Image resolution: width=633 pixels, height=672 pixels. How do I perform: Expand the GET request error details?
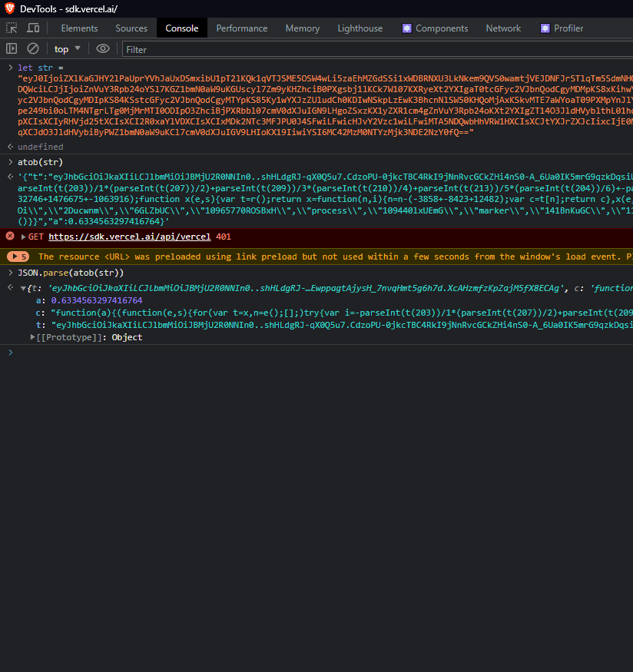click(x=23, y=237)
